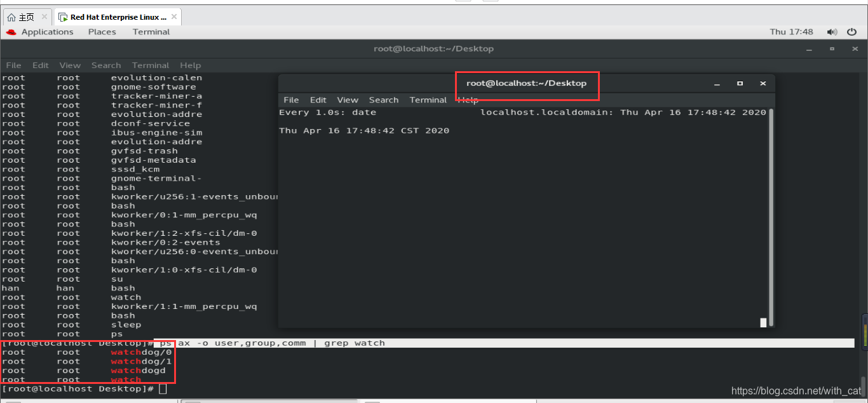The height and width of the screenshot is (403, 868).
Task: Open File menu in back terminal window
Action: (13, 65)
